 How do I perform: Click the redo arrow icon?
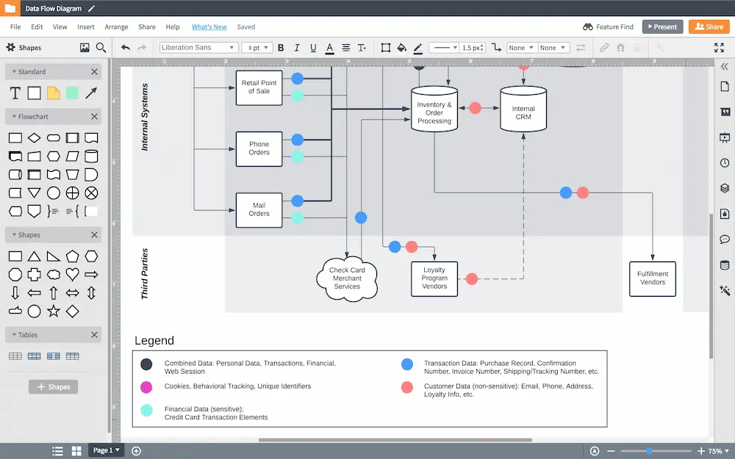coord(142,47)
